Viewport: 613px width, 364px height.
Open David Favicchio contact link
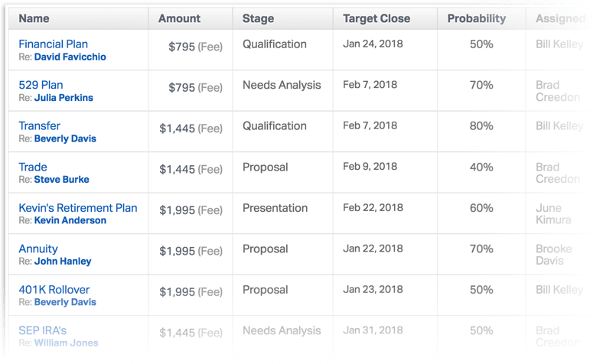[70, 57]
